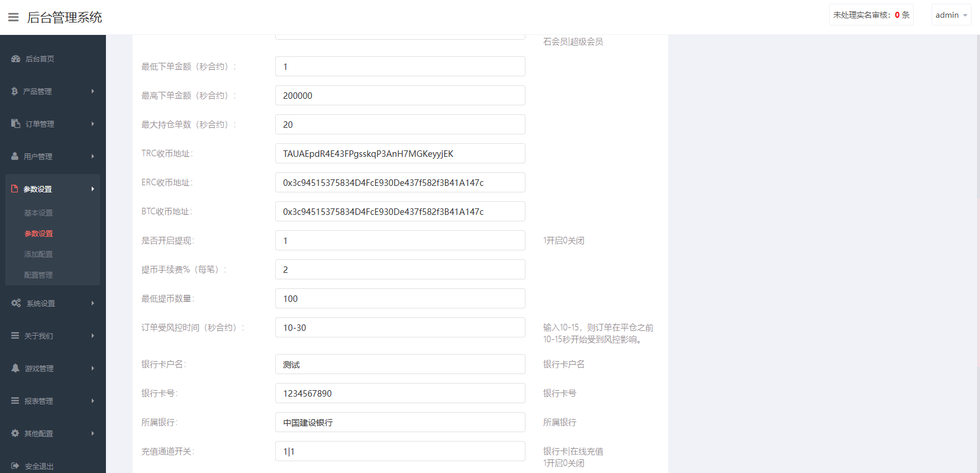Click the hamburger menu icon
This screenshot has height=473, width=980.
pyautogui.click(x=13, y=17)
